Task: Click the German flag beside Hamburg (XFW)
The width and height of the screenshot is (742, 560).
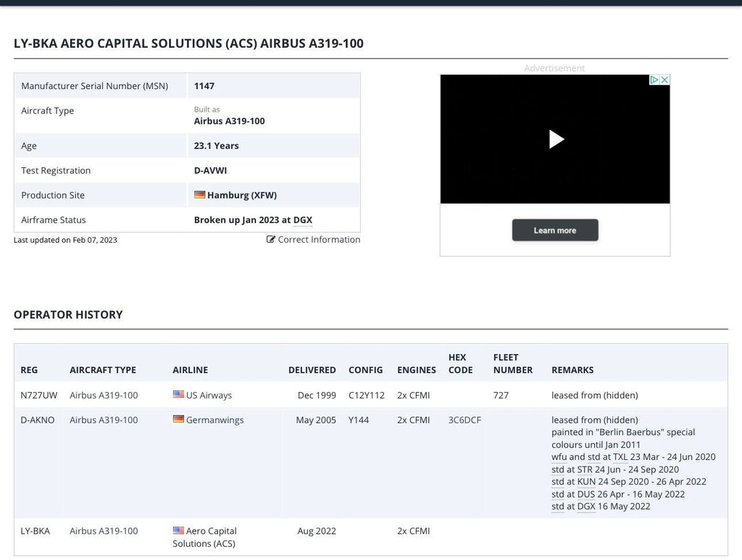Action: (x=199, y=194)
